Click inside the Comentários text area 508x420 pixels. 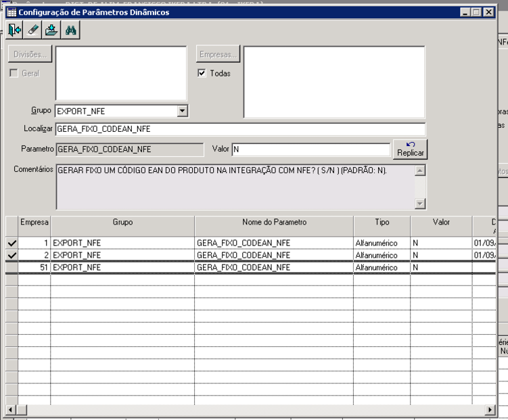pos(235,187)
